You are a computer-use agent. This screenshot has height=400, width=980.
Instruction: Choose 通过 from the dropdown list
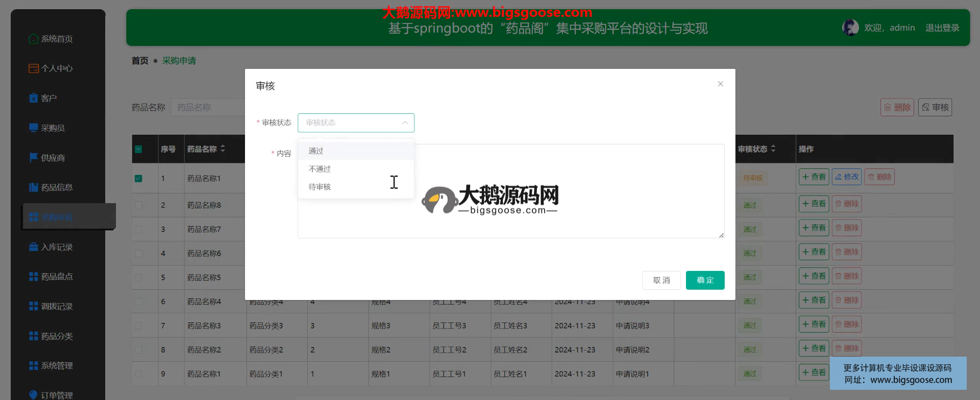pos(316,151)
